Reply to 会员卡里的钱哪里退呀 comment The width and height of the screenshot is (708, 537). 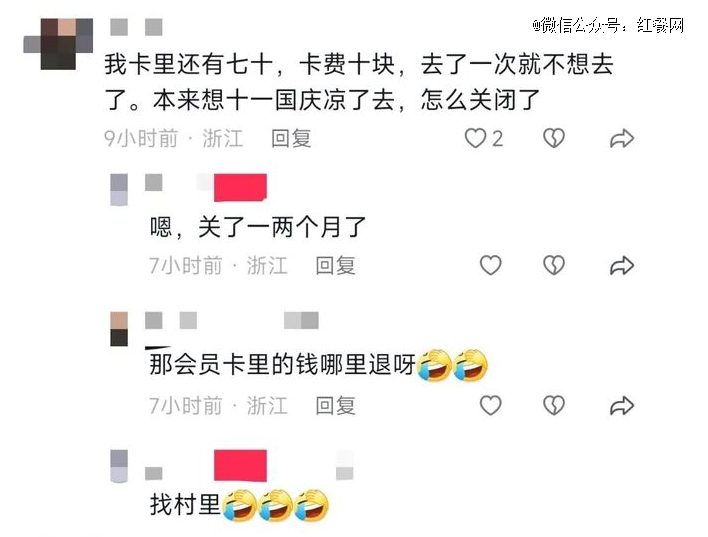pyautogui.click(x=335, y=405)
